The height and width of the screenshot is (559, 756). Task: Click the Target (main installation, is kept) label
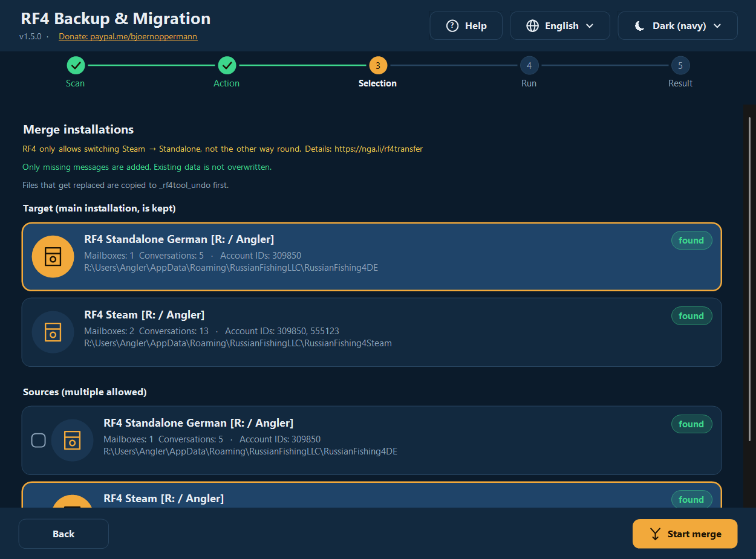pos(99,208)
